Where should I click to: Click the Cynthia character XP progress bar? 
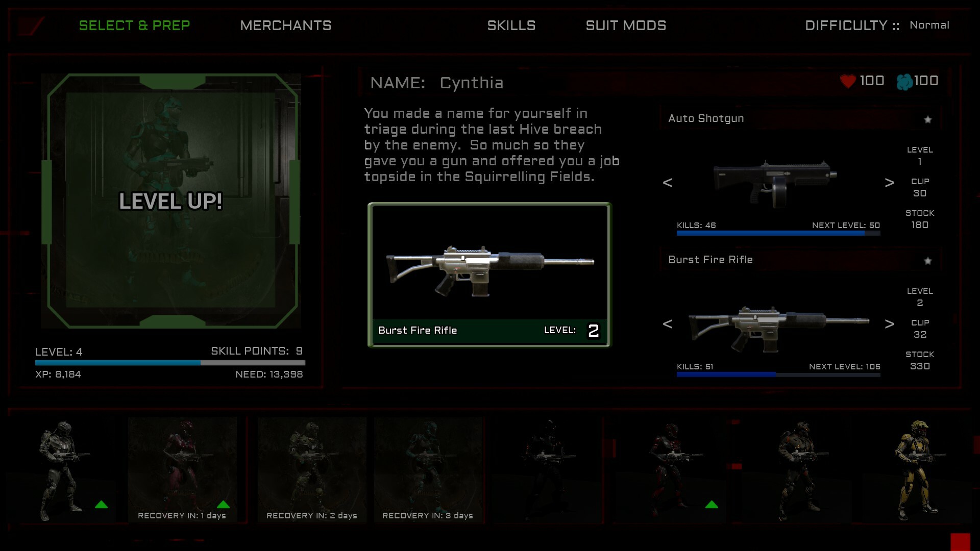click(x=170, y=363)
